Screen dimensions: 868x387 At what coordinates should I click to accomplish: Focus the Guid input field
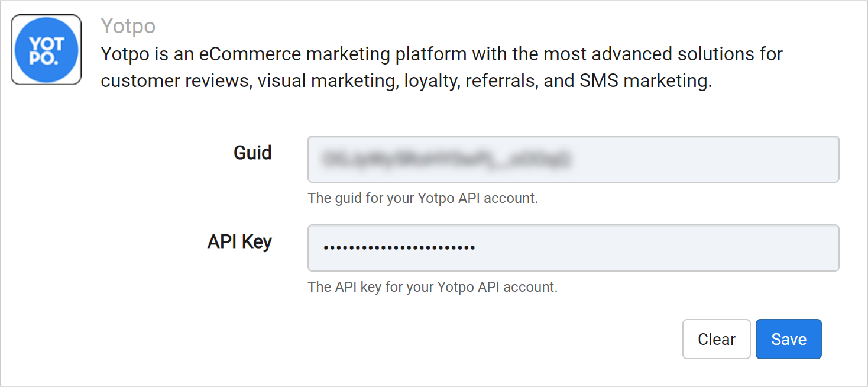pyautogui.click(x=574, y=159)
